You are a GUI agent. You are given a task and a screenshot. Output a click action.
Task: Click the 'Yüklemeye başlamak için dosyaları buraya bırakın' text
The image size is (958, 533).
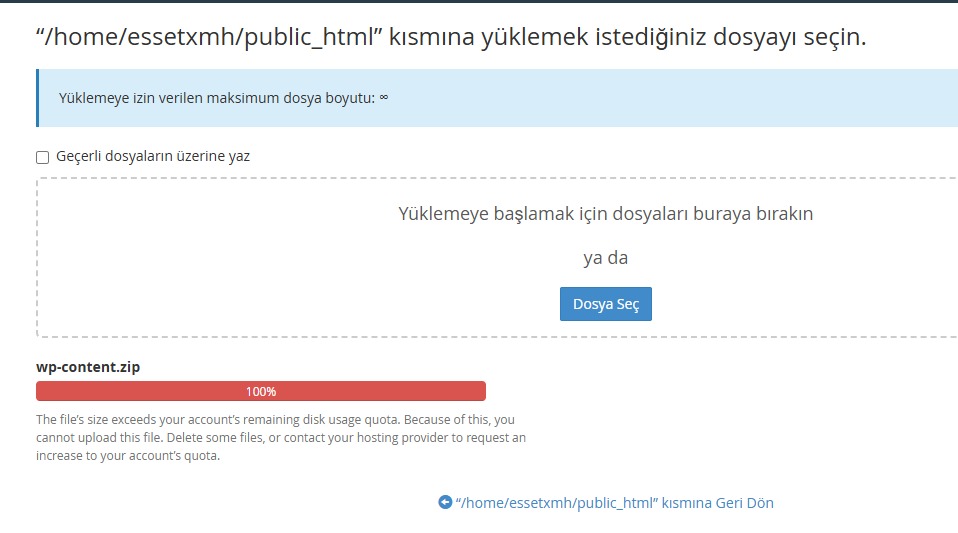coord(605,214)
